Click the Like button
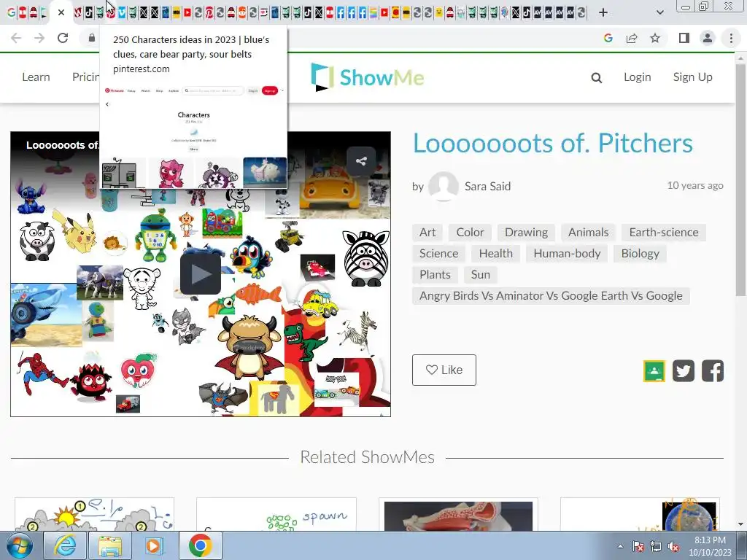 [x=444, y=370]
